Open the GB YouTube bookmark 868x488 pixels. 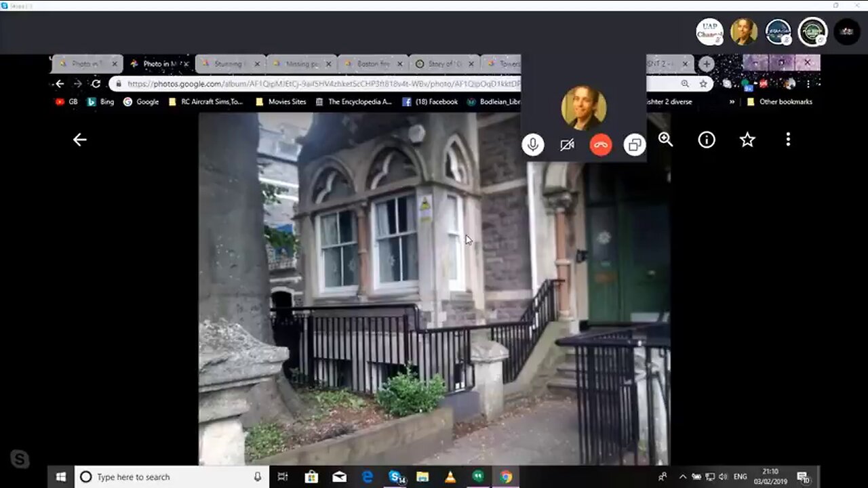coord(66,102)
